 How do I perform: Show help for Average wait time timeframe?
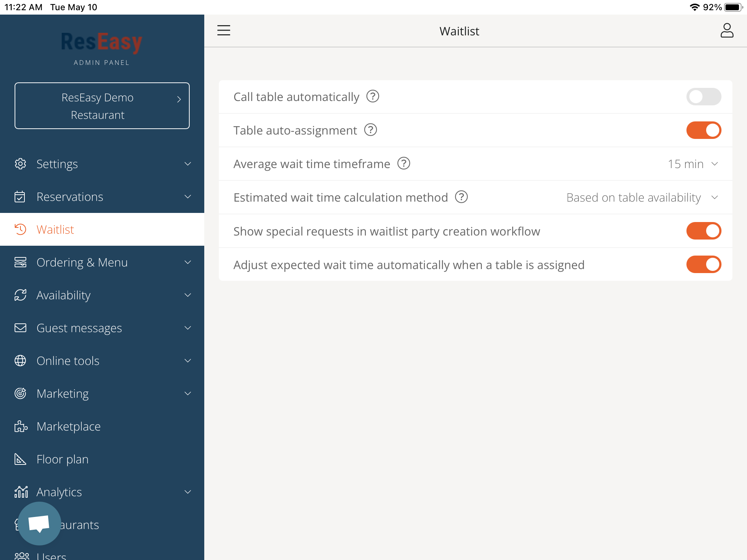[404, 164]
